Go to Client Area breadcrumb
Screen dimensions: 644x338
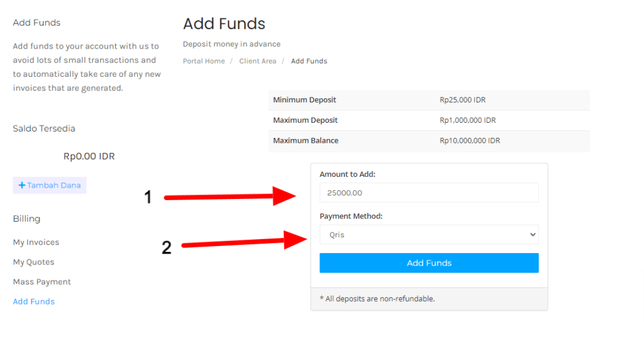click(x=258, y=61)
